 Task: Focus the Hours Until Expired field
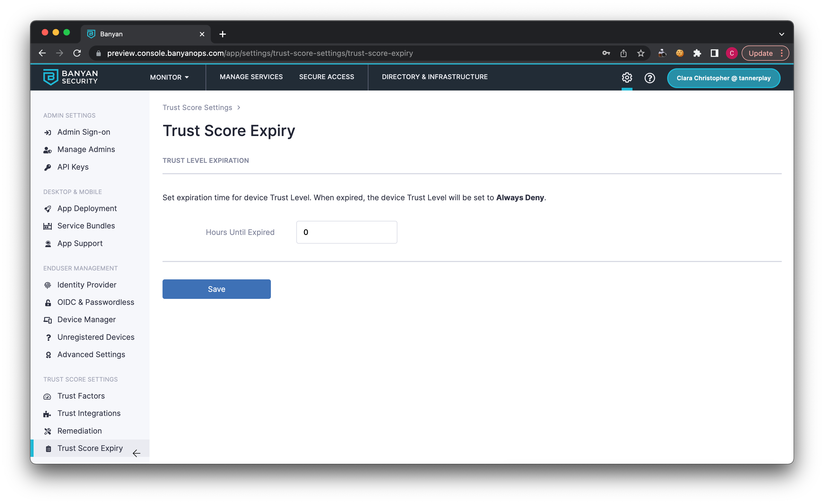(x=346, y=232)
